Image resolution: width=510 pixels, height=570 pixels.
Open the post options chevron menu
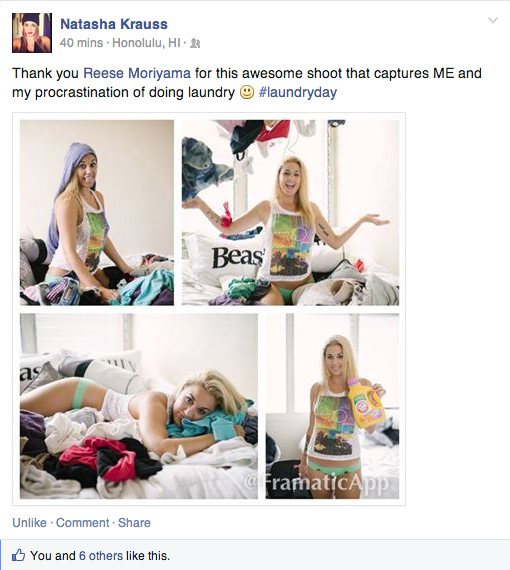pos(493,20)
